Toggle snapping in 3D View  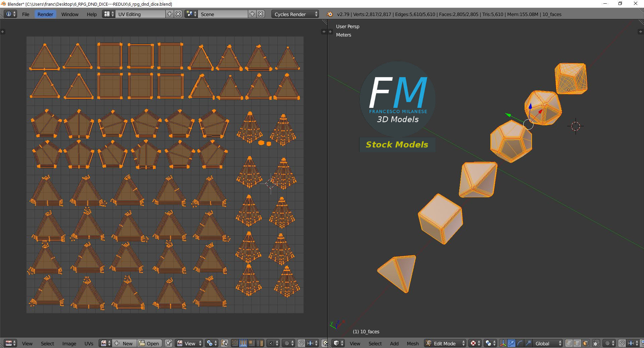[x=622, y=343]
